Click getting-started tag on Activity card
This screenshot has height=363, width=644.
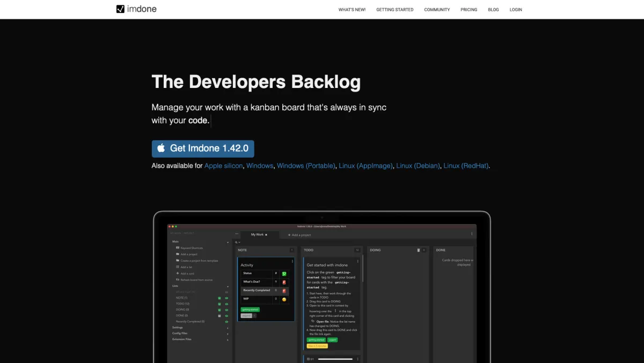(x=250, y=309)
